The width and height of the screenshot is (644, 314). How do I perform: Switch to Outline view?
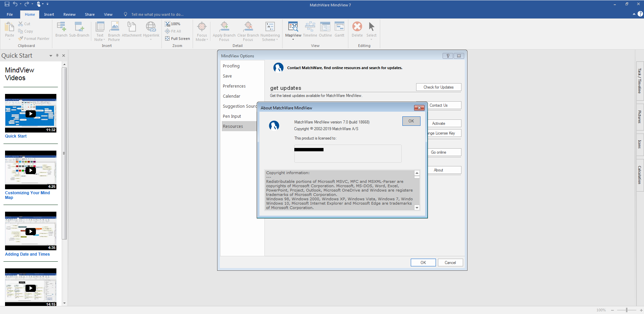click(325, 30)
